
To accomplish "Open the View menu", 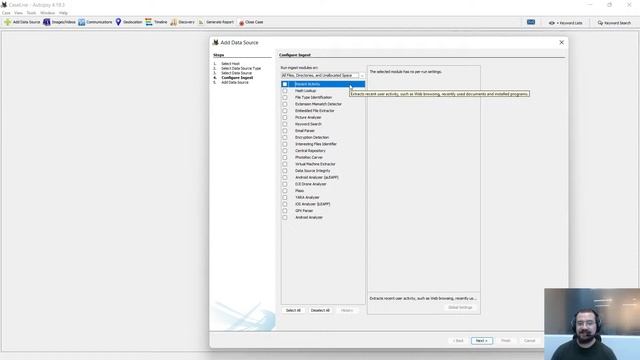I will click(18, 13).
